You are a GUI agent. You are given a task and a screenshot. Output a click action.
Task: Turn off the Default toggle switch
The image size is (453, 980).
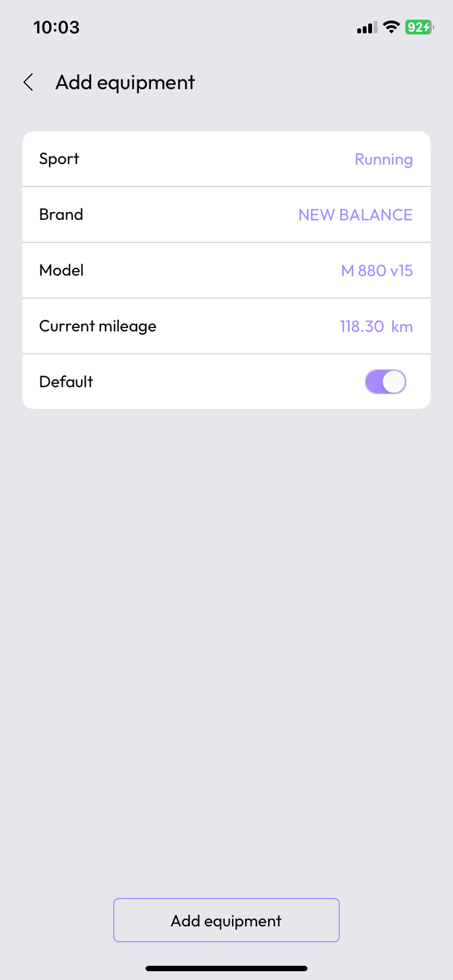coord(386,382)
